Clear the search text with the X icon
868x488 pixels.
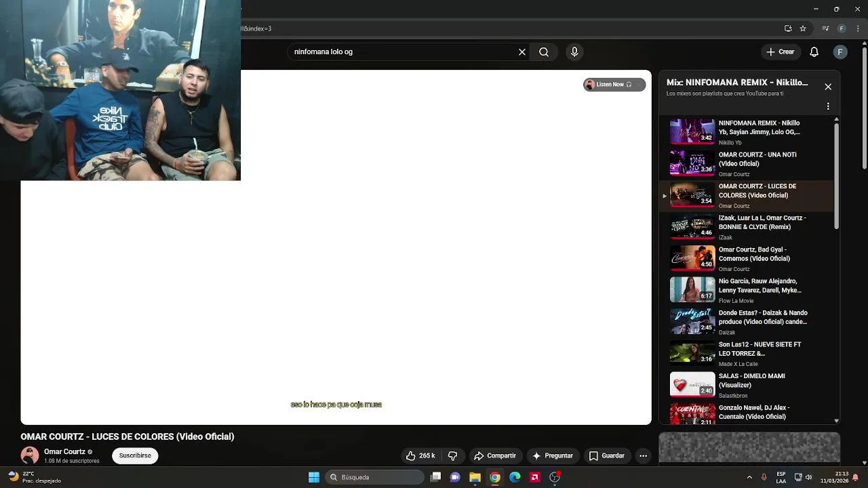click(x=522, y=52)
